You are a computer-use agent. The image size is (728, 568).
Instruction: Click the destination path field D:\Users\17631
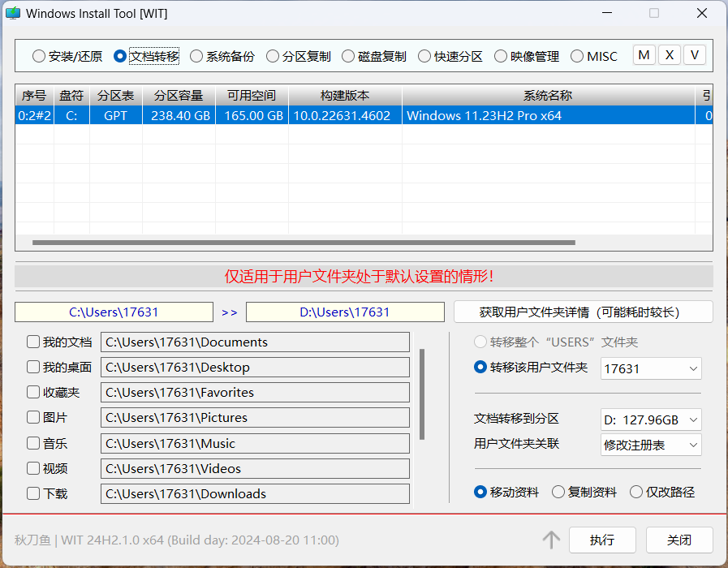(345, 312)
